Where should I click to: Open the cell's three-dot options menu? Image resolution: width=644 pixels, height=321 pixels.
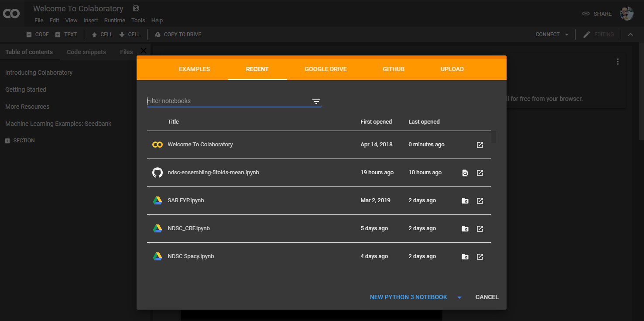617,62
